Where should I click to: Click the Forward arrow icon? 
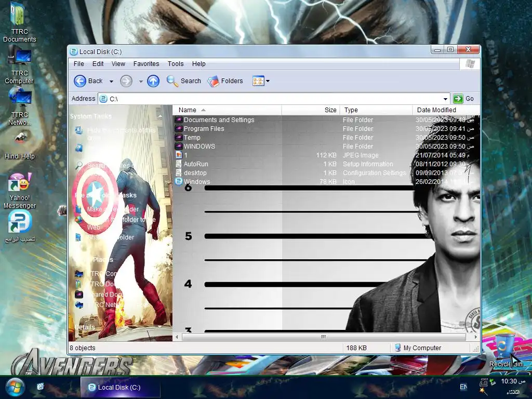pyautogui.click(x=126, y=81)
